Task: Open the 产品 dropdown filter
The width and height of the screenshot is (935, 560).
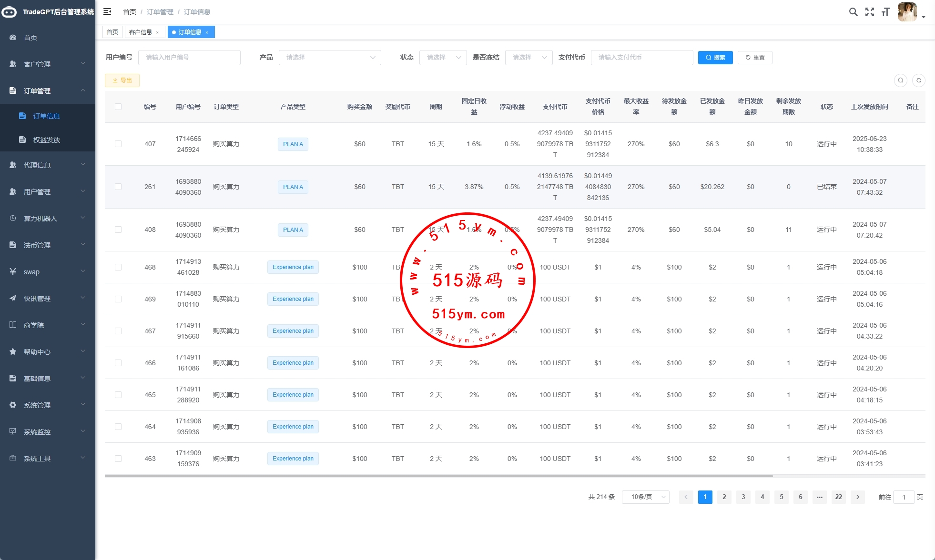Action: 330,58
